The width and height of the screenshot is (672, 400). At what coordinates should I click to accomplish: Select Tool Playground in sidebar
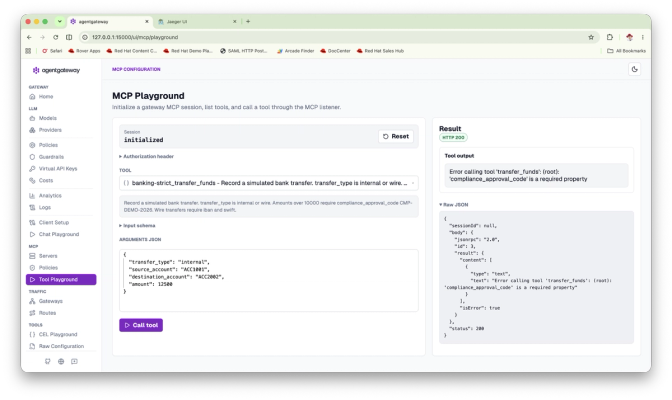[x=61, y=280]
